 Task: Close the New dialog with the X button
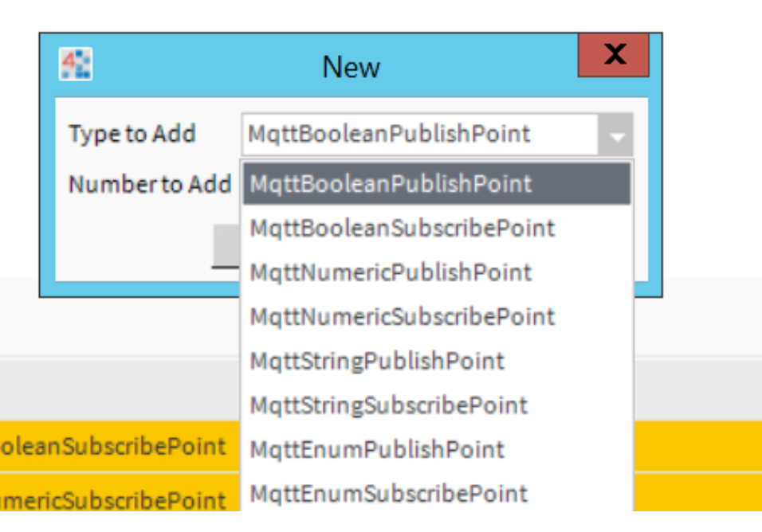click(x=614, y=55)
